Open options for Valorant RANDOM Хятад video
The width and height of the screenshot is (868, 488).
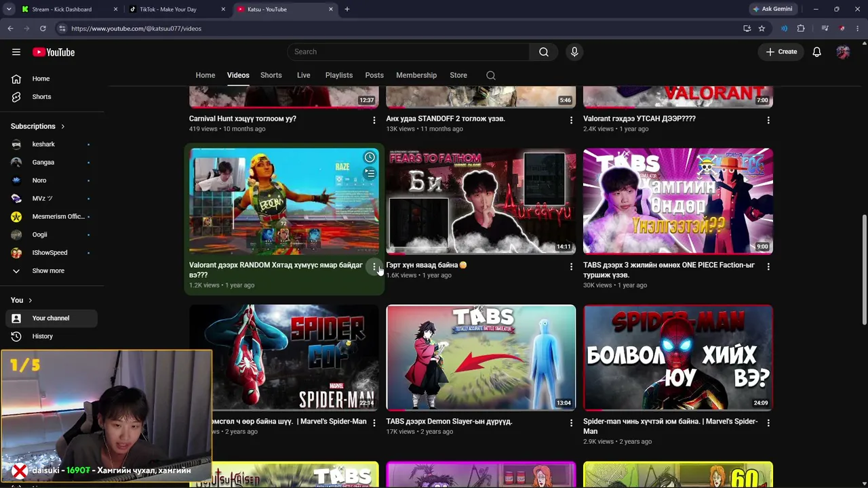pos(374,267)
